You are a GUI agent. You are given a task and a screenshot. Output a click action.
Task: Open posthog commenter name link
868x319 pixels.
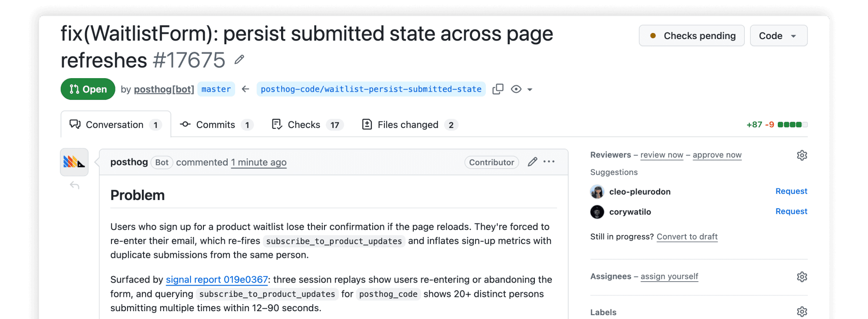[129, 162]
